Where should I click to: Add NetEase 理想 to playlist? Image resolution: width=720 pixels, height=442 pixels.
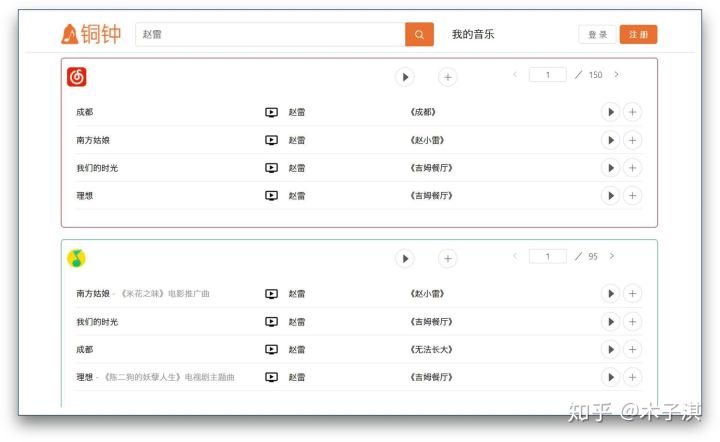[632, 196]
